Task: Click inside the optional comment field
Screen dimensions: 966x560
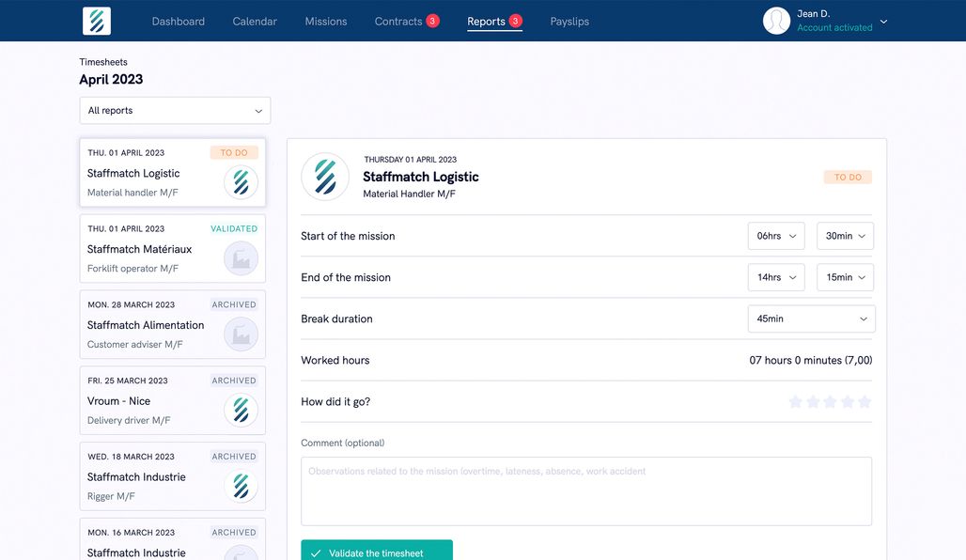Action: tap(586, 490)
